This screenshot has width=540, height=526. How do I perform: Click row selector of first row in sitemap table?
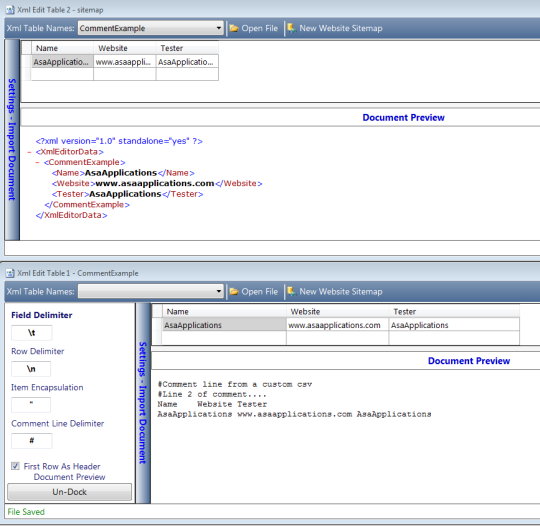pyautogui.click(x=27, y=62)
